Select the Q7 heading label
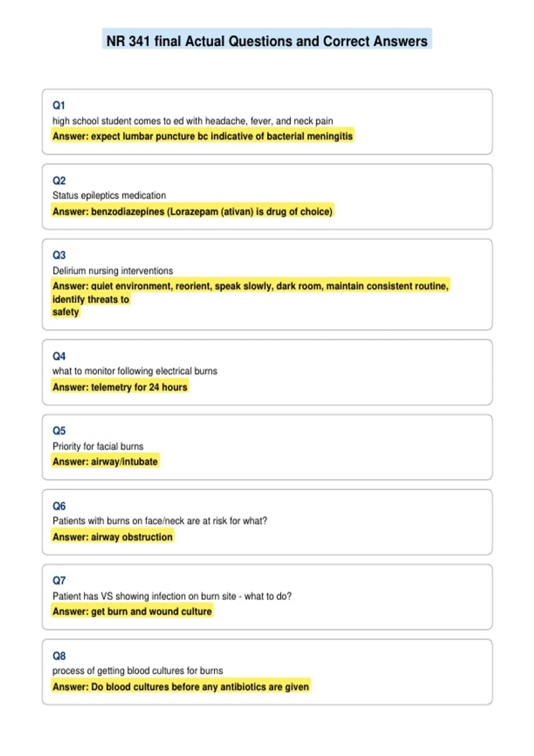 [x=59, y=581]
